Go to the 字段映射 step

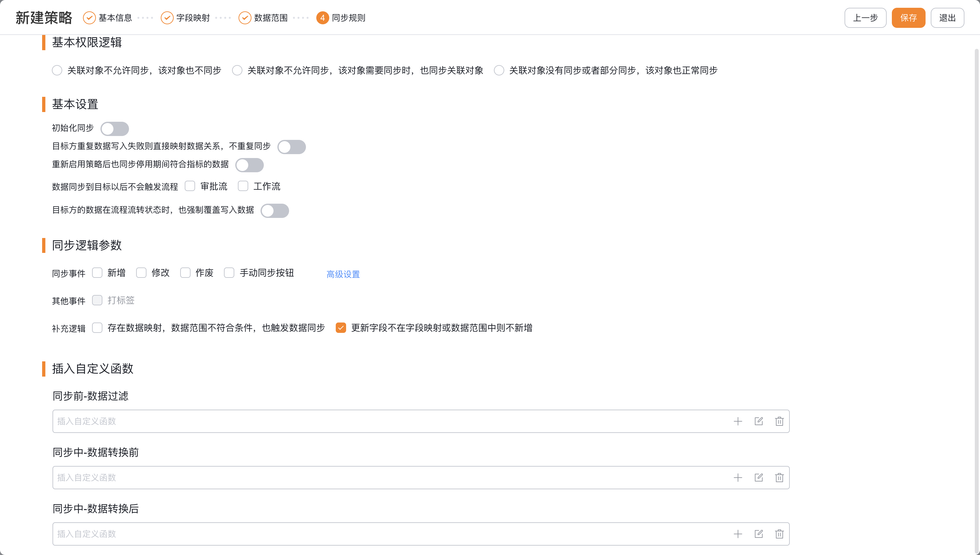[193, 18]
